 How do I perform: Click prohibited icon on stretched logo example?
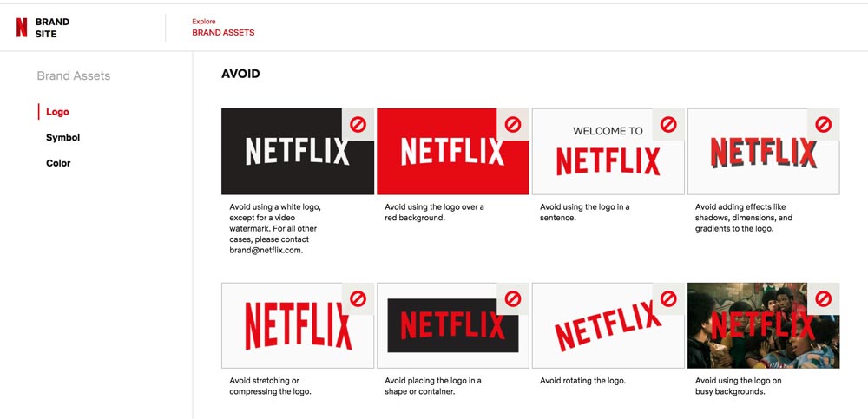click(358, 298)
